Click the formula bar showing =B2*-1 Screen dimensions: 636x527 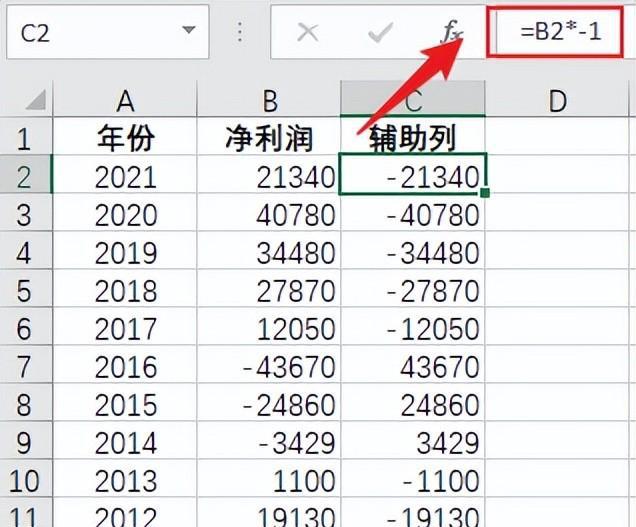(555, 32)
